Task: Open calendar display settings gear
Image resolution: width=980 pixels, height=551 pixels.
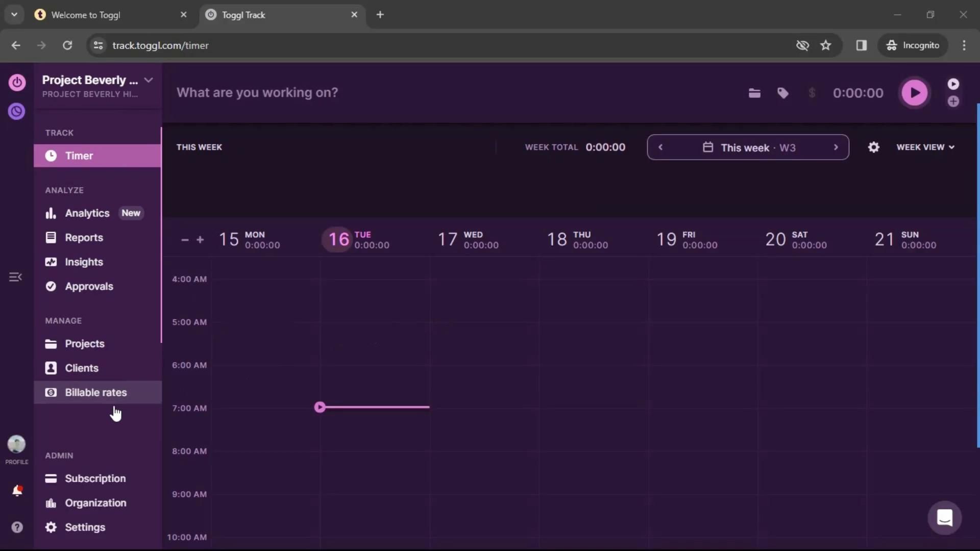Action: [873, 147]
